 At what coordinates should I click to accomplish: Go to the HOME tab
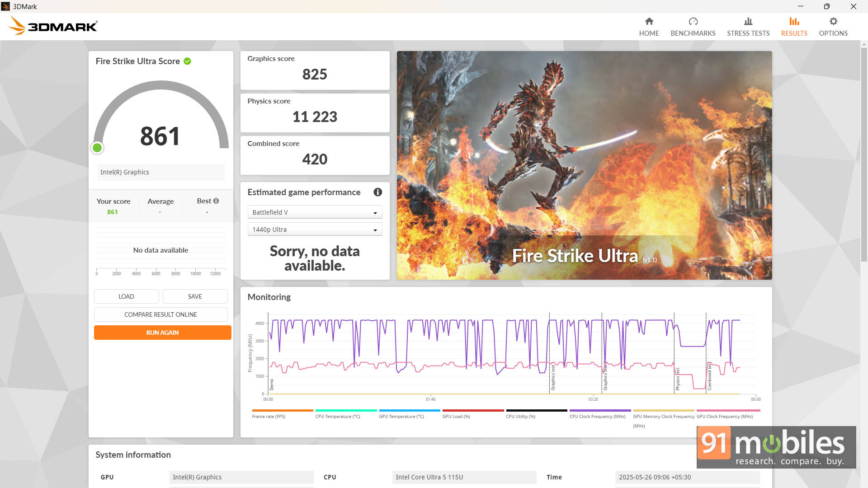pos(649,27)
